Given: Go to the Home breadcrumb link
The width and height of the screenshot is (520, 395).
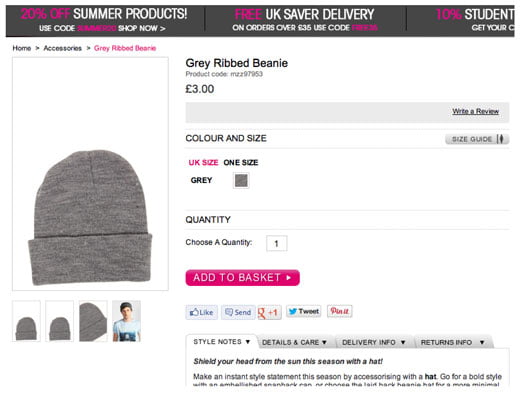Looking at the screenshot, I should 22,48.
